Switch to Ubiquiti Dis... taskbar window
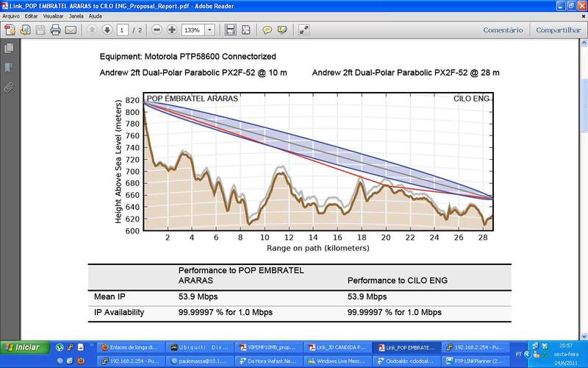The height and width of the screenshot is (368, 588). [x=200, y=347]
